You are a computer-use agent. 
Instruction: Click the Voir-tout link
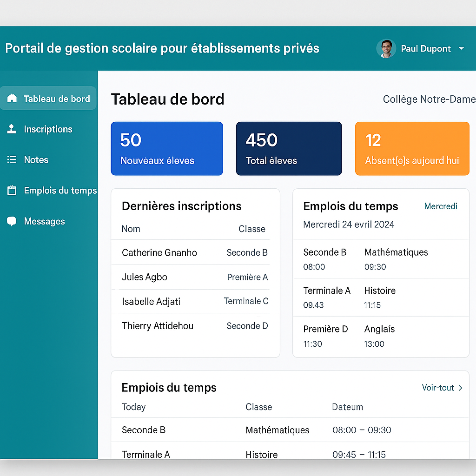tap(438, 387)
